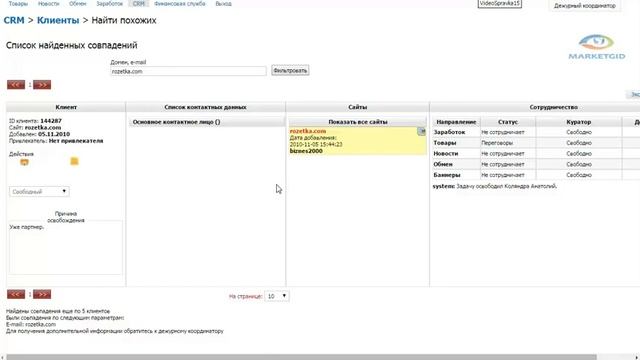
Task: Open Заработок in the top menu
Action: click(x=109, y=4)
